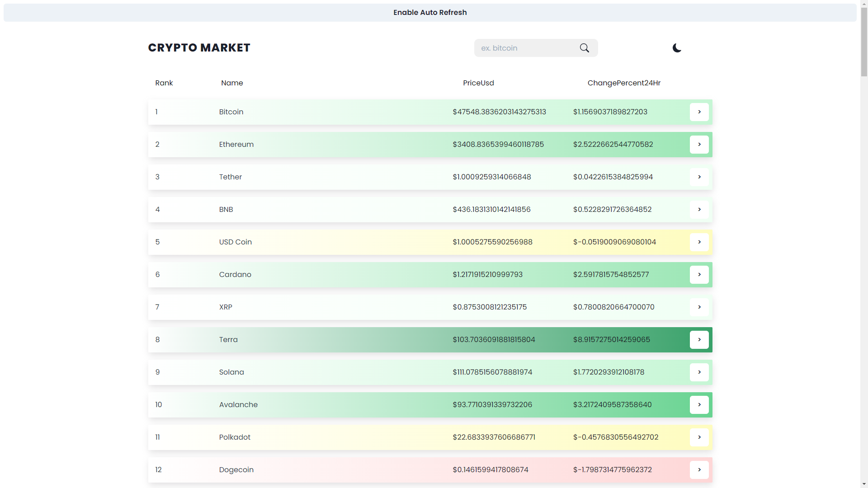Enable Auto Refresh at the top bar
868x488 pixels.
430,13
